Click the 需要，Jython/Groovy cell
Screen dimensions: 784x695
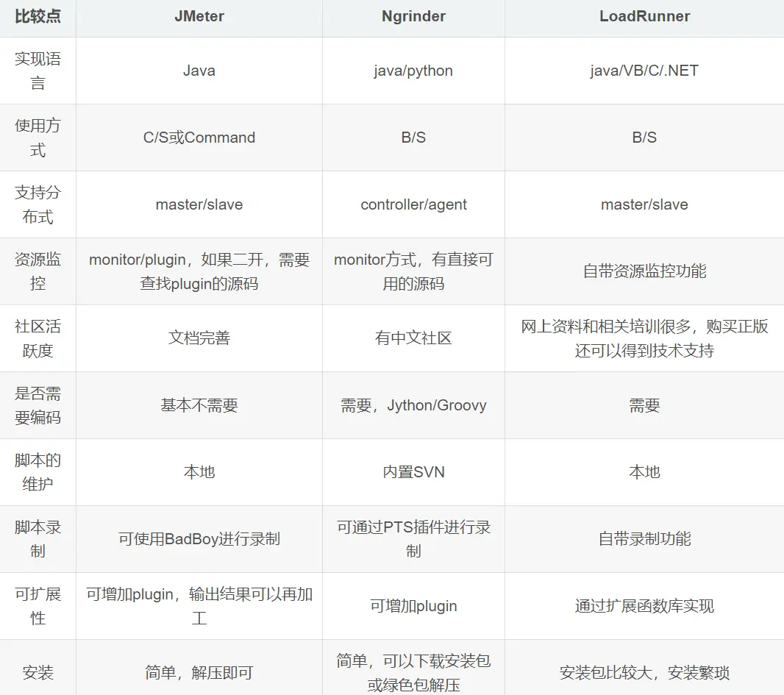point(413,405)
